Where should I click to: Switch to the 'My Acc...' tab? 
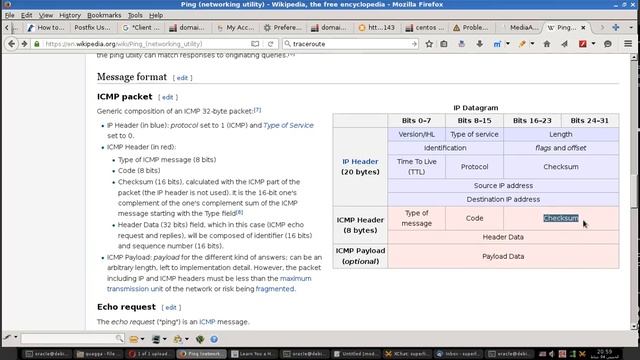236,27
